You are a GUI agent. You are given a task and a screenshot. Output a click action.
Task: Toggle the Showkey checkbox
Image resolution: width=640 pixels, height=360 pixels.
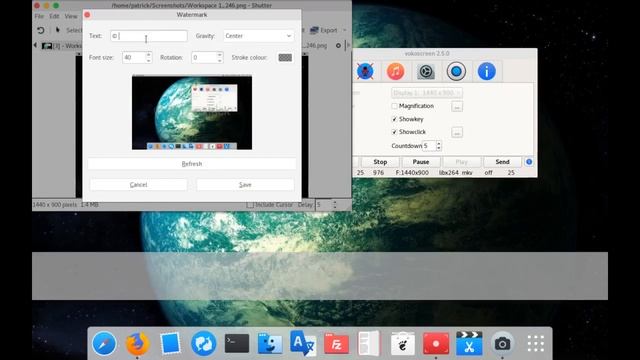[x=394, y=119]
